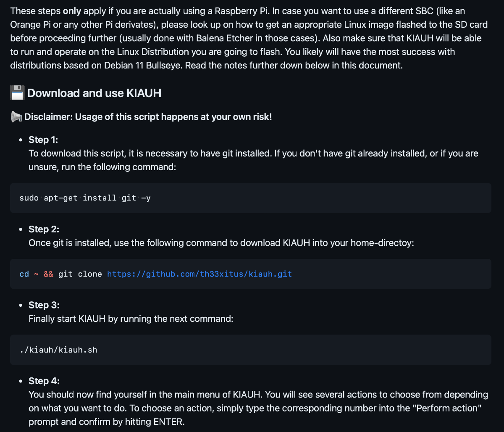Click the floppy disk icon beside Download heading

[x=17, y=93]
